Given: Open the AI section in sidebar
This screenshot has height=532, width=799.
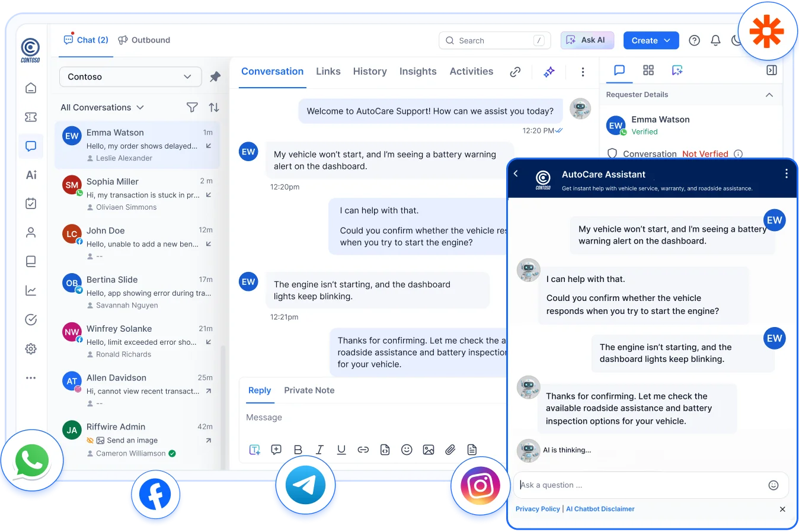Looking at the screenshot, I should pyautogui.click(x=31, y=175).
